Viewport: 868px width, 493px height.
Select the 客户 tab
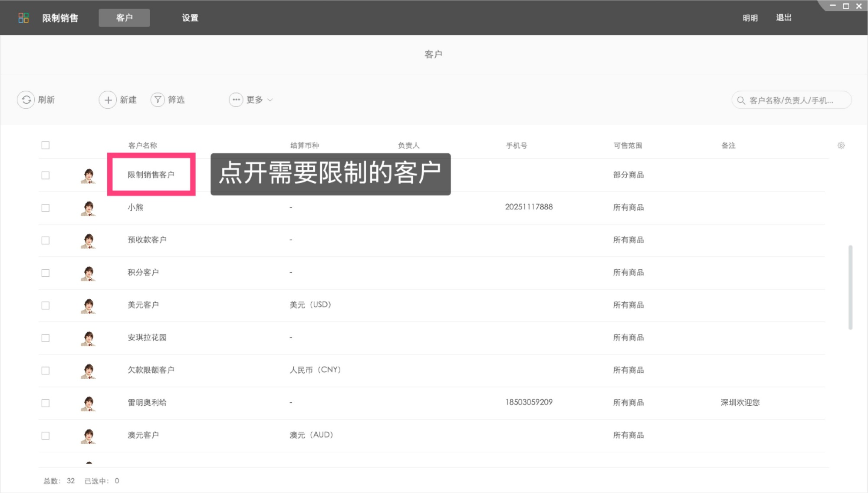[124, 18]
